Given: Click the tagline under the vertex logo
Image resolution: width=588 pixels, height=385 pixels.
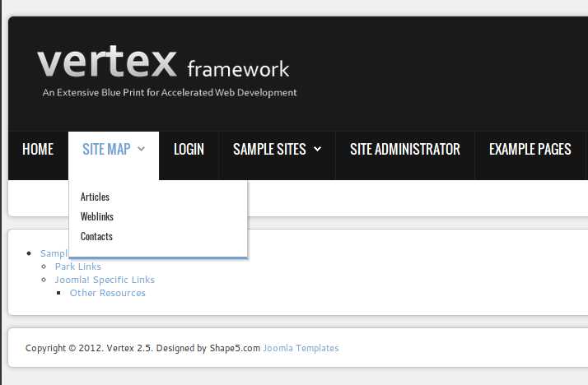Looking at the screenshot, I should (170, 92).
